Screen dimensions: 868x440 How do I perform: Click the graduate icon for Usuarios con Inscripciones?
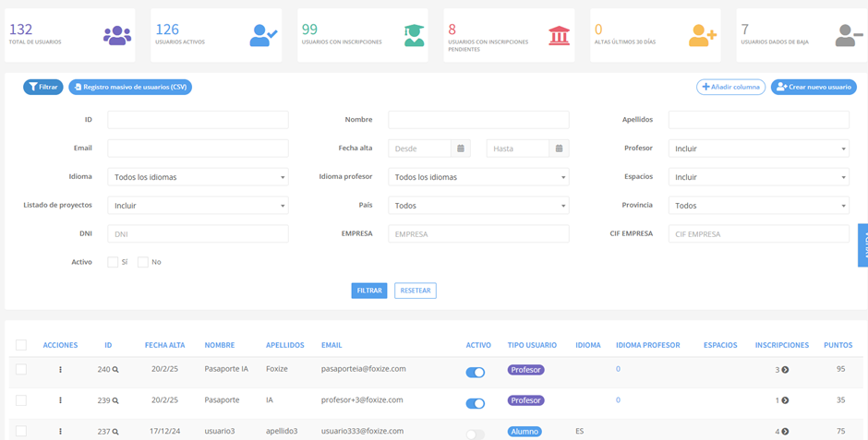(x=414, y=35)
